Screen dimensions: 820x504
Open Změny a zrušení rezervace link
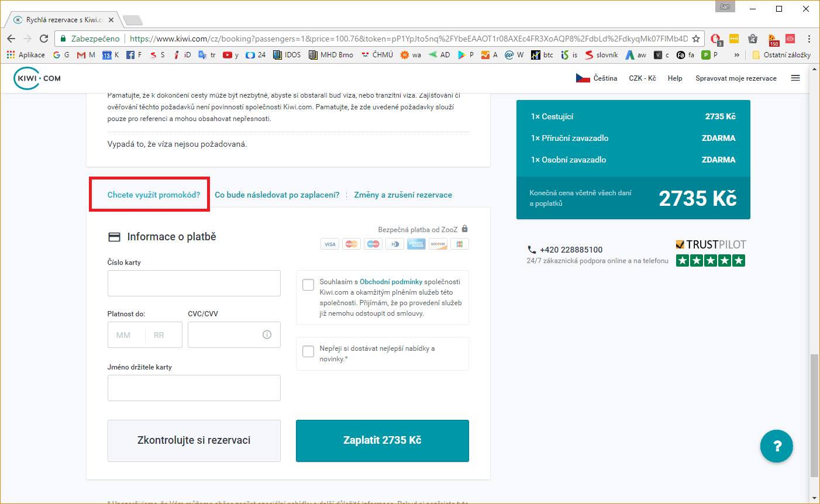click(403, 195)
